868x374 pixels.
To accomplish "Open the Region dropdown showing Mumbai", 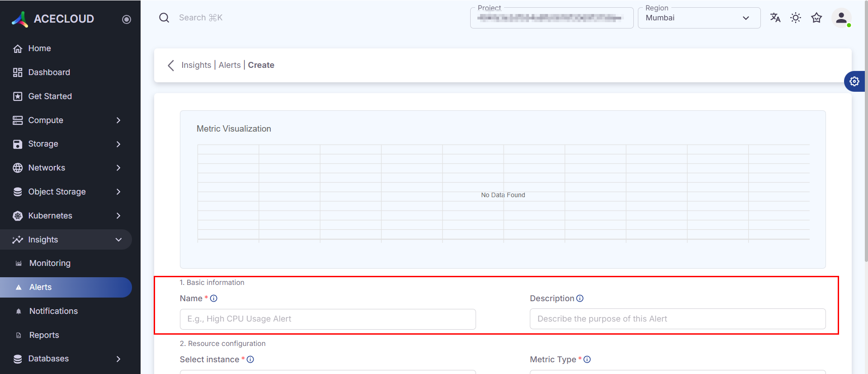I will [698, 18].
